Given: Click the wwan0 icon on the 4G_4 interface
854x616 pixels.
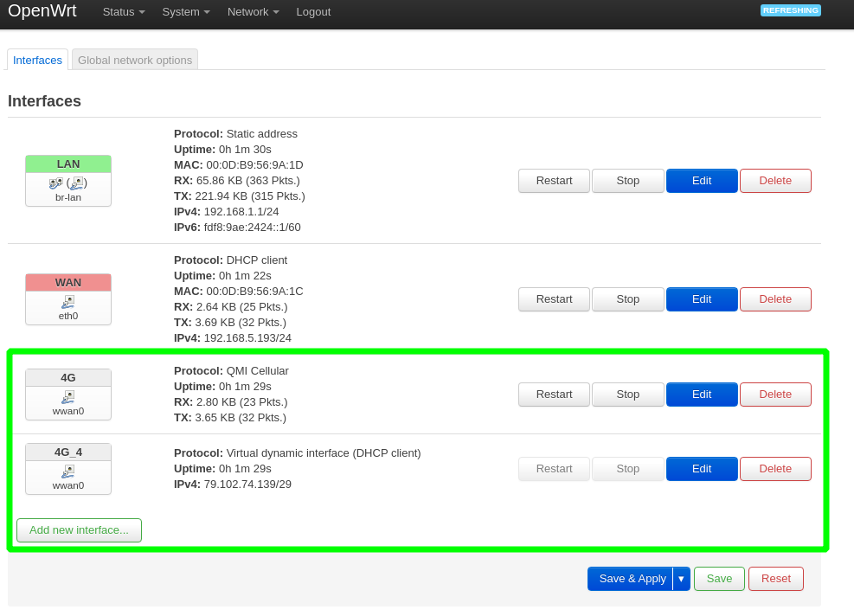Looking at the screenshot, I should tap(67, 472).
